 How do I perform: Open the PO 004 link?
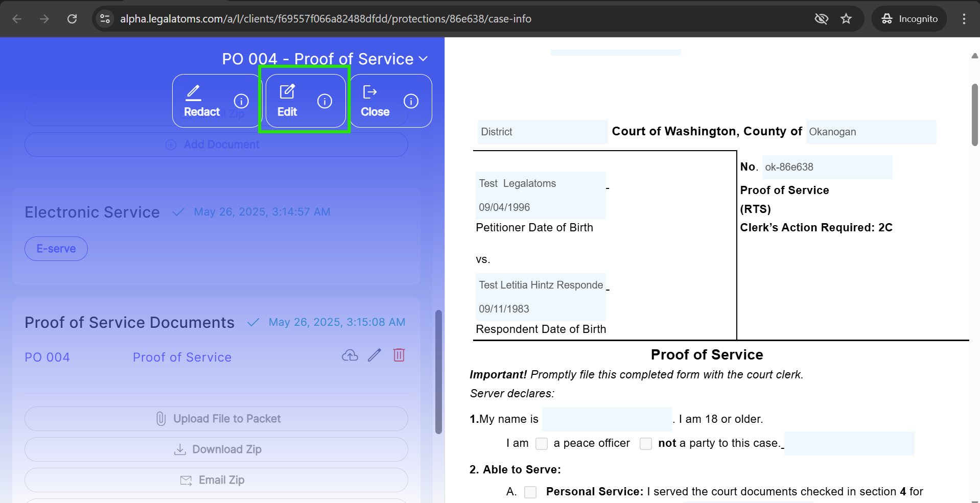pyautogui.click(x=48, y=357)
